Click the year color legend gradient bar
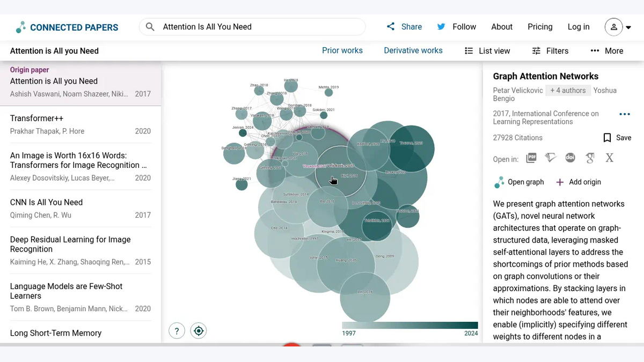 [x=410, y=326]
